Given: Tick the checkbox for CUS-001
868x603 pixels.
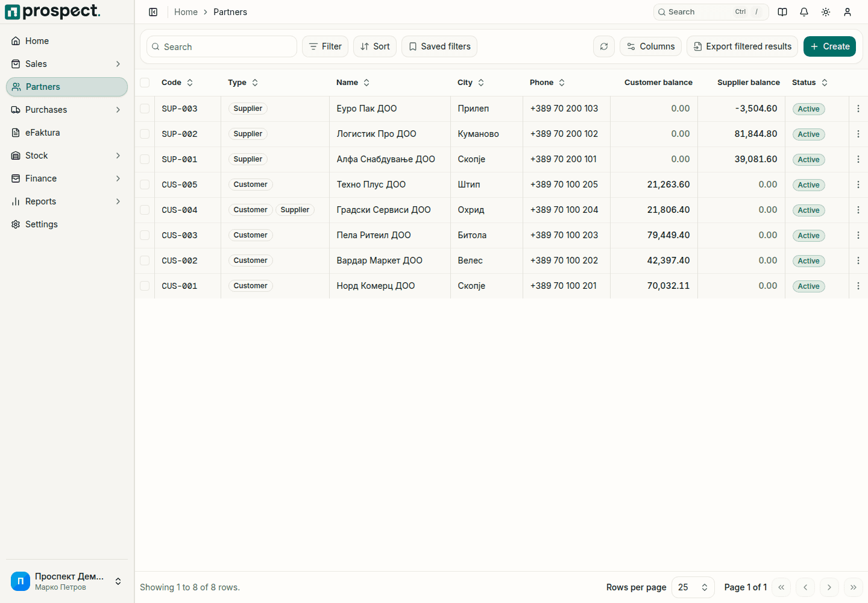Looking at the screenshot, I should tap(145, 286).
